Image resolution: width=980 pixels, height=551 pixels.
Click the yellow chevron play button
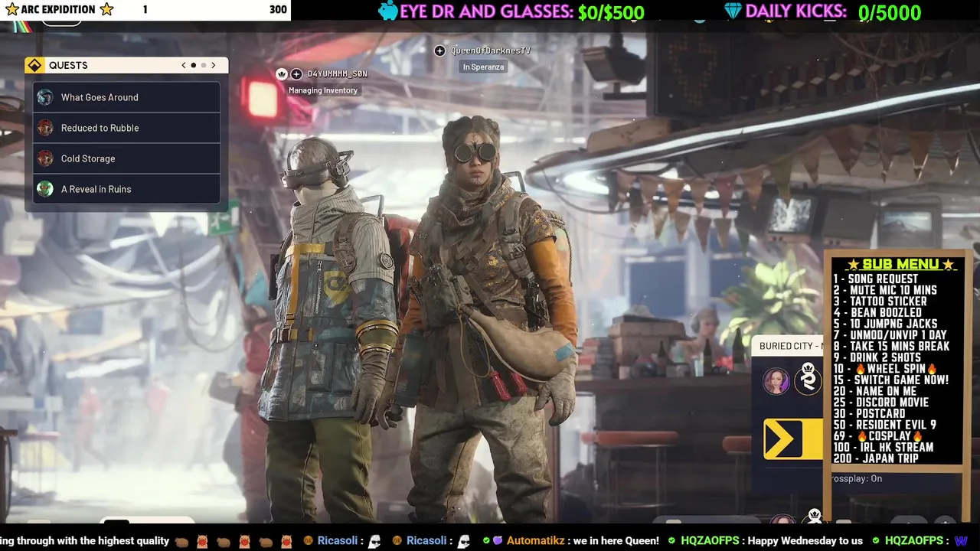(x=792, y=439)
